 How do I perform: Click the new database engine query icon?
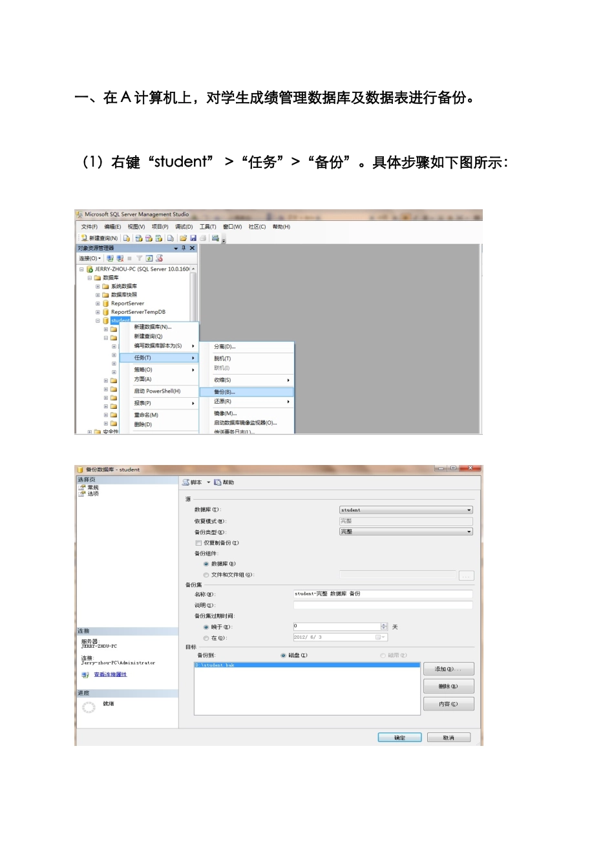(127, 238)
